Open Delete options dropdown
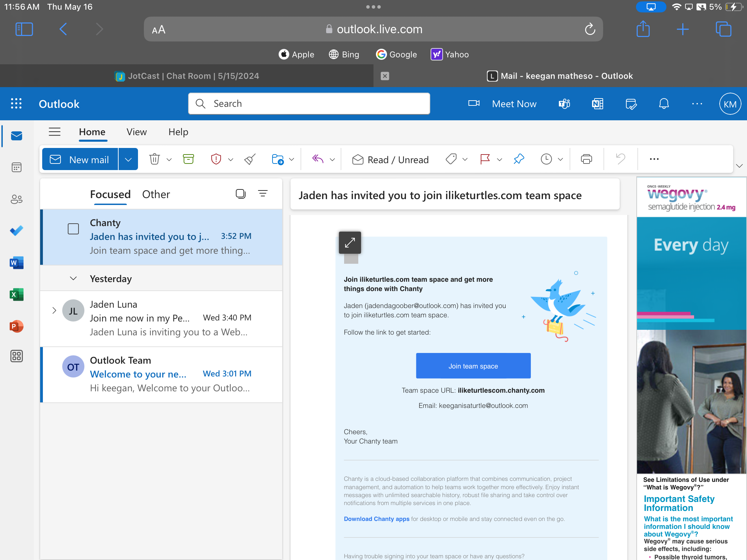Image resolution: width=747 pixels, height=560 pixels. pyautogui.click(x=169, y=159)
